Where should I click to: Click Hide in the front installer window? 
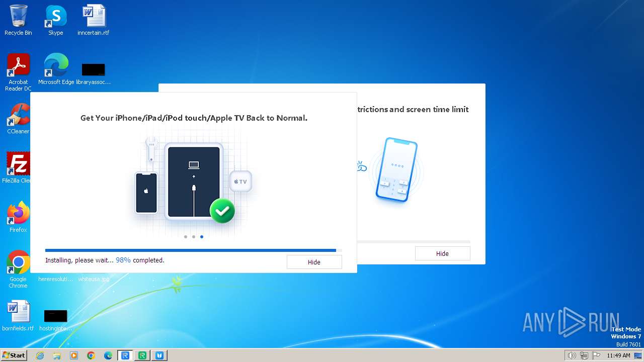point(314,262)
